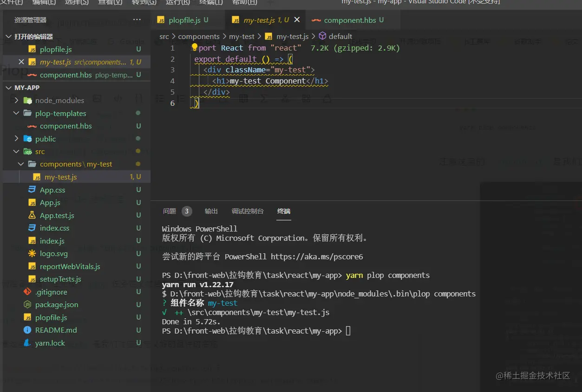The width and height of the screenshot is (582, 392).
Task: Click line number 1 in the editor gutter
Action: [172, 48]
